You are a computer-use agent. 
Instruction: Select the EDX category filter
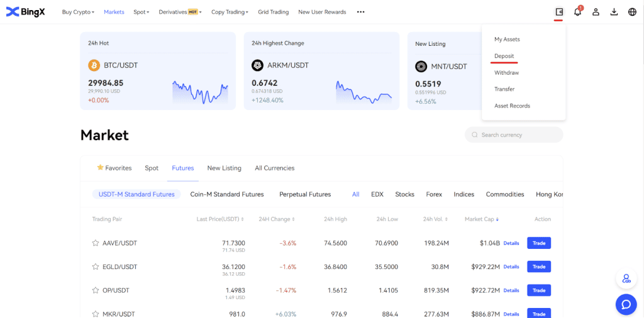point(377,194)
